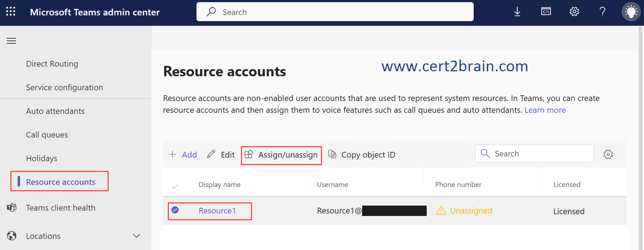Open Cloud Shell console icon
This screenshot has width=644, height=250.
546,12
